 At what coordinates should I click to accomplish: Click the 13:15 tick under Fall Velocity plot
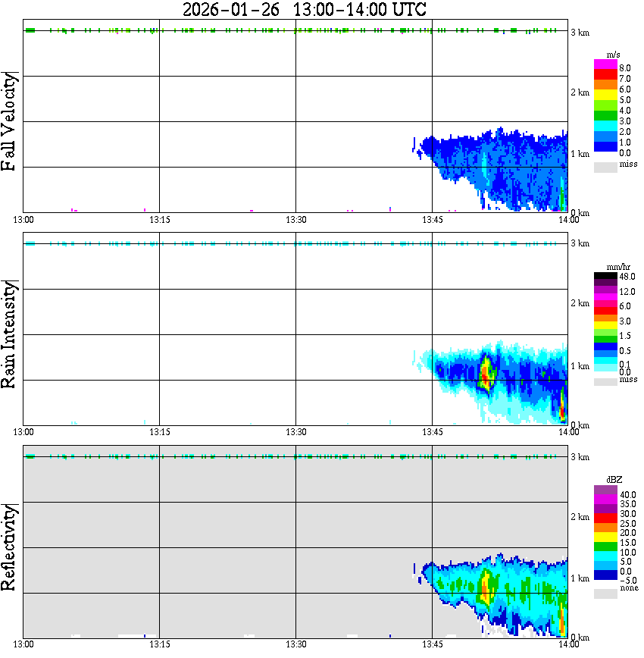point(159,220)
